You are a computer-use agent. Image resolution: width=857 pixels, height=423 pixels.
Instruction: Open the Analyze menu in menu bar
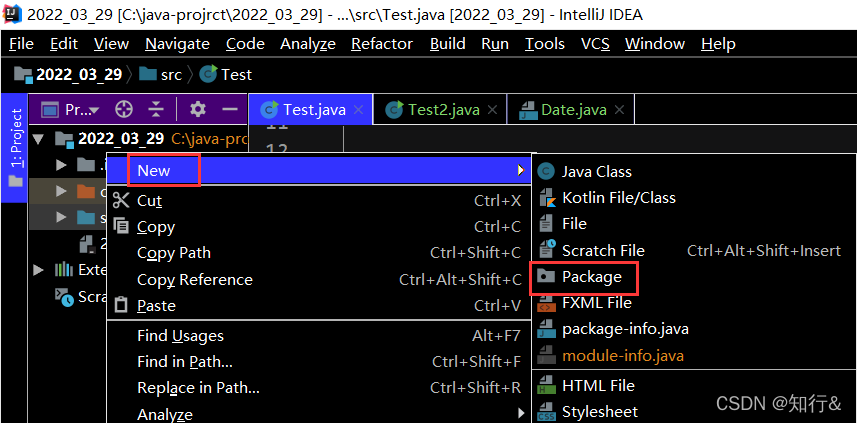pos(308,44)
